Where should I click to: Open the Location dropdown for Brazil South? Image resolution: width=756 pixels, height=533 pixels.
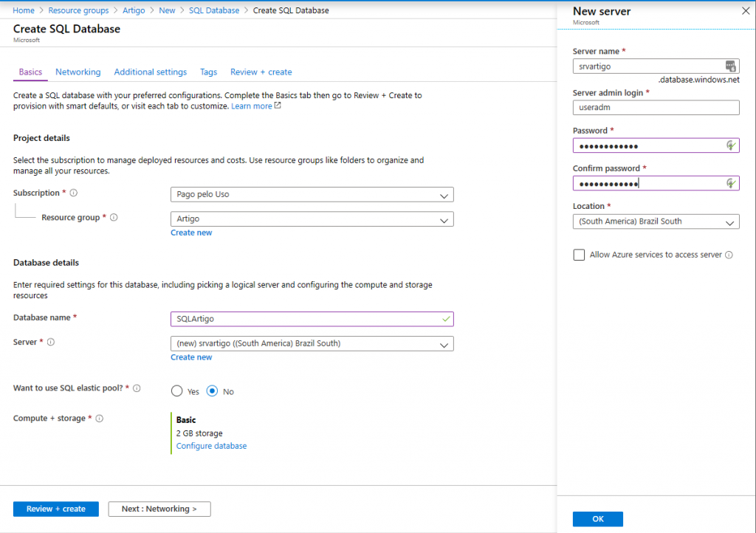[656, 221]
